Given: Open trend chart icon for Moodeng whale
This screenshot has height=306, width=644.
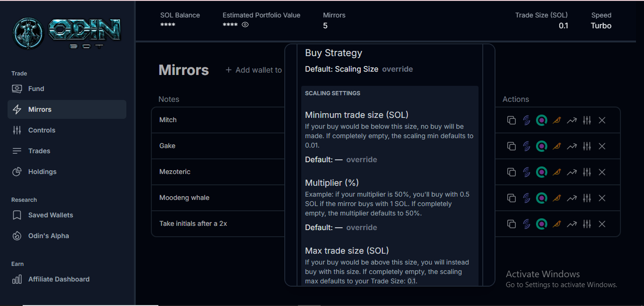Looking at the screenshot, I should point(571,198).
